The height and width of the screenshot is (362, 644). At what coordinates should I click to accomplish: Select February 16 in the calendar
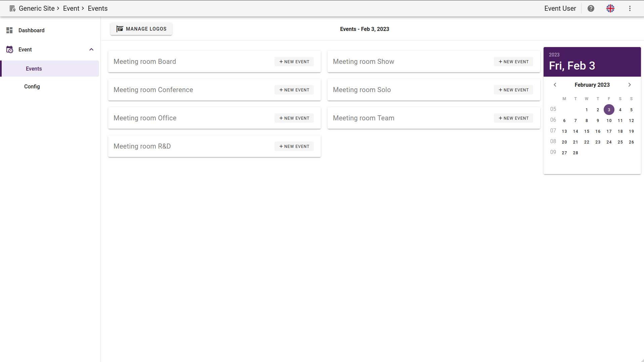pyautogui.click(x=598, y=131)
